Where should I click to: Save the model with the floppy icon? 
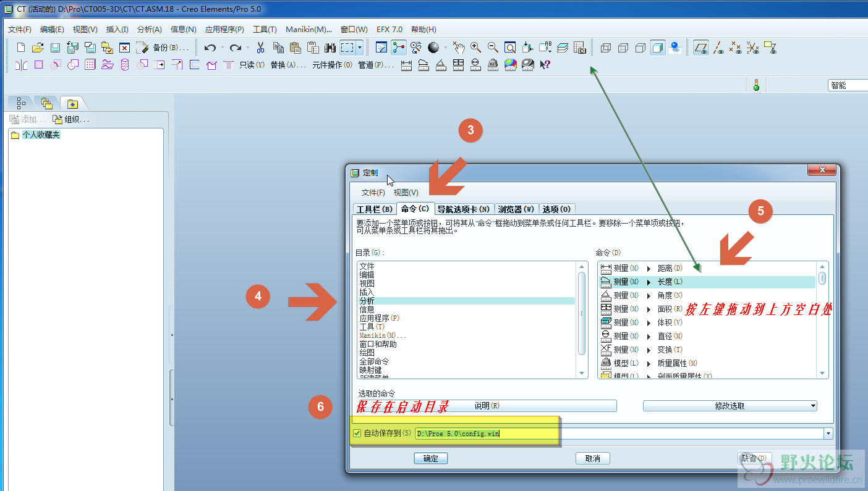55,48
